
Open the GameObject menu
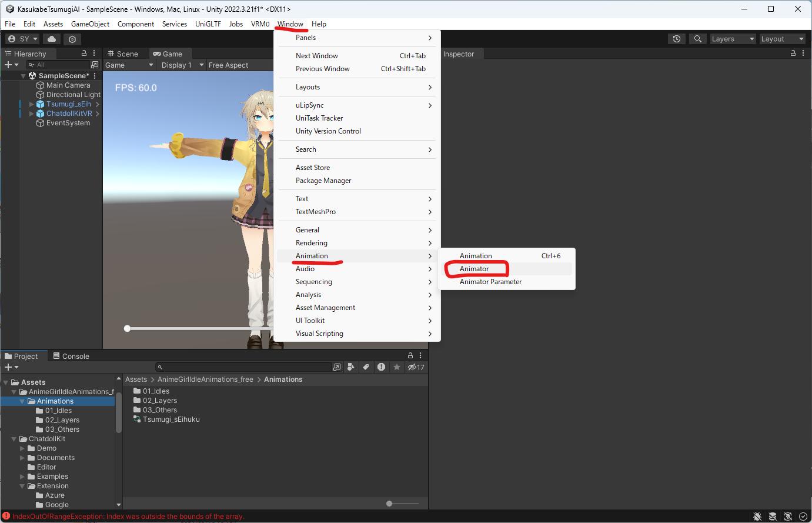(90, 24)
